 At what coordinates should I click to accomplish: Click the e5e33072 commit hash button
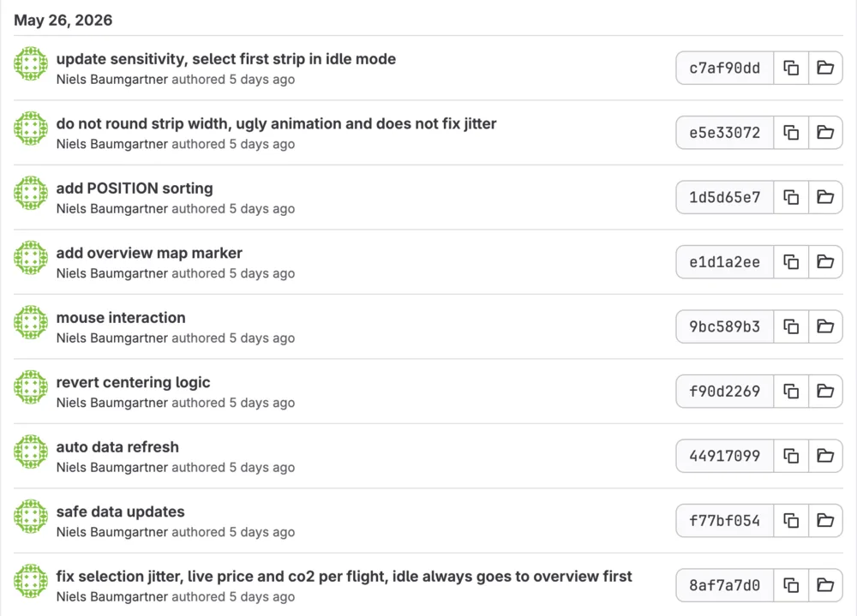click(x=725, y=132)
